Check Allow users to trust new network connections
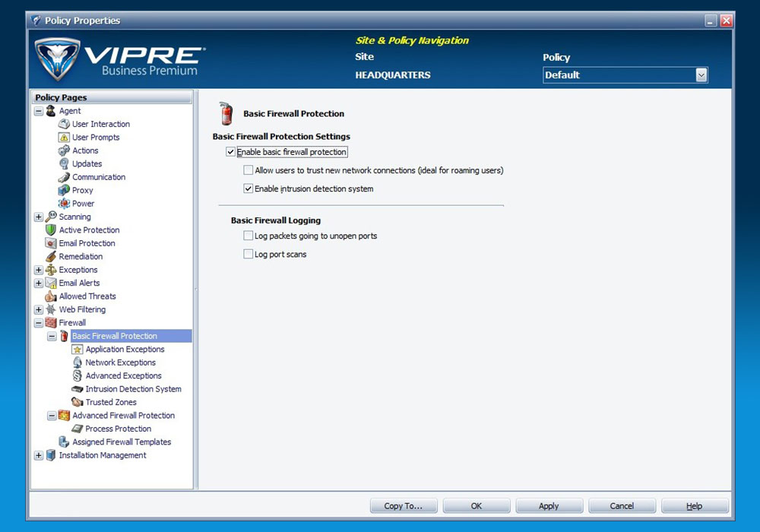 [249, 170]
